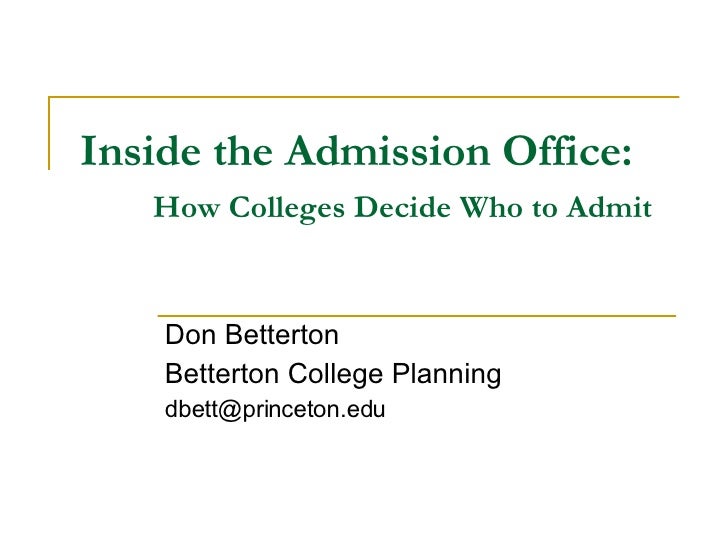728x546 pixels.
Task: Click the word "Planning" in the company name
Action: coord(447,374)
